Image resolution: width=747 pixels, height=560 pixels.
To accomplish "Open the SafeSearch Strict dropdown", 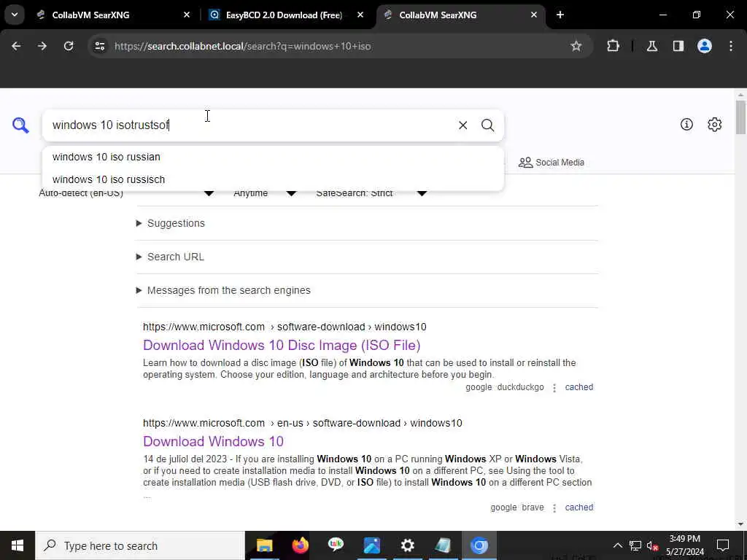I will (371, 192).
